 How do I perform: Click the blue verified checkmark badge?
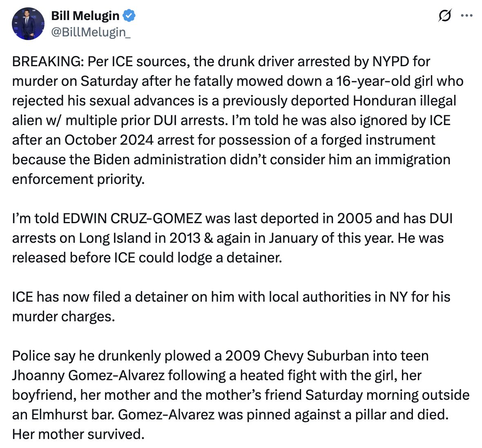pos(129,16)
